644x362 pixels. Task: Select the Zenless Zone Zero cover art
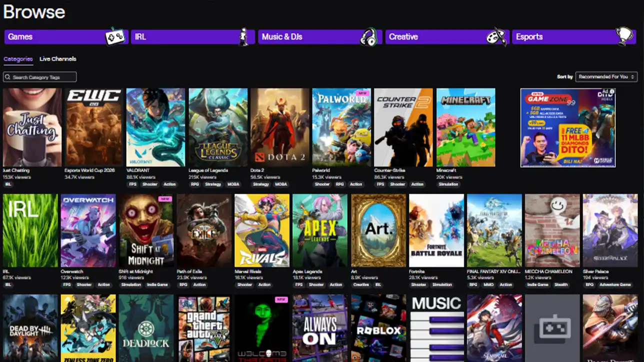point(88,328)
